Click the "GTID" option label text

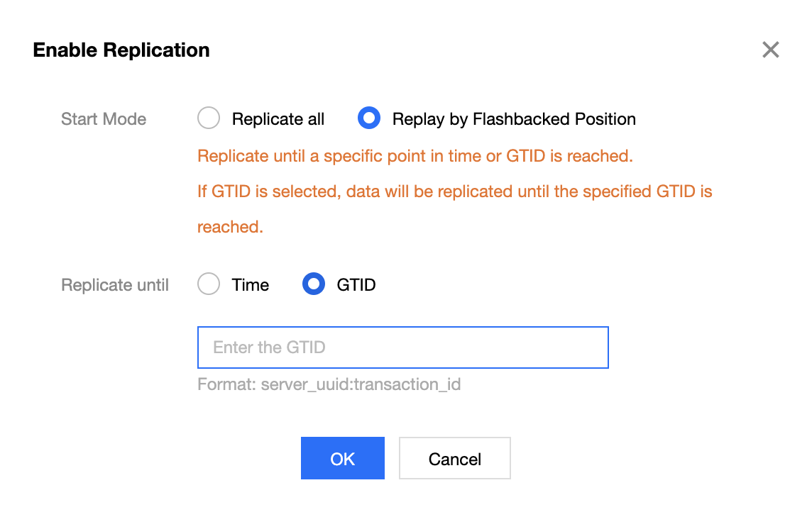(356, 285)
